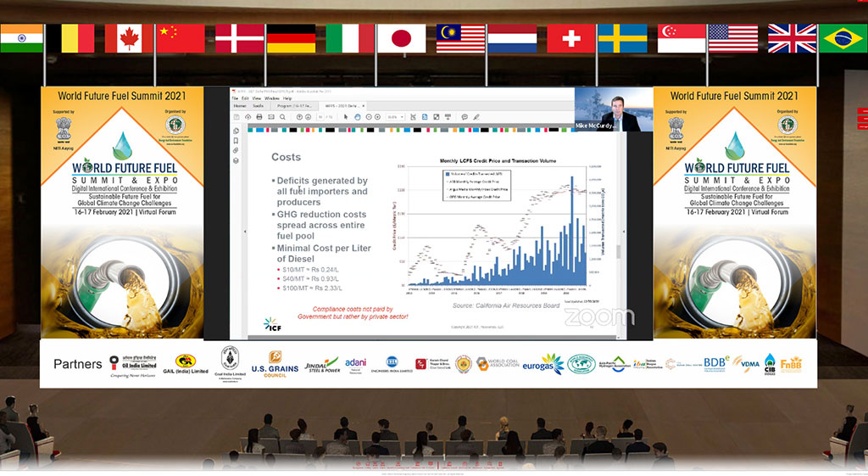Click the ICF logo on the slide

tap(272, 324)
